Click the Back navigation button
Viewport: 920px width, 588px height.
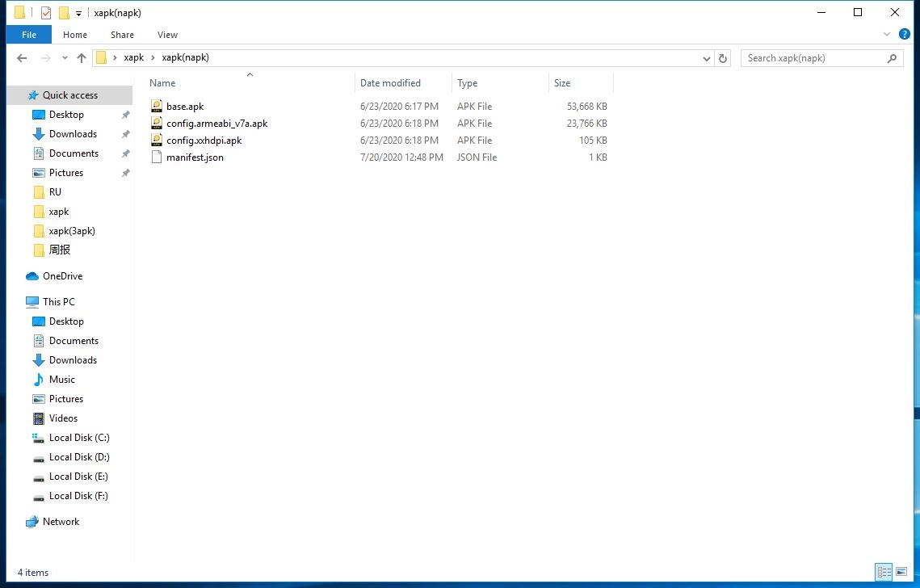tap(22, 58)
